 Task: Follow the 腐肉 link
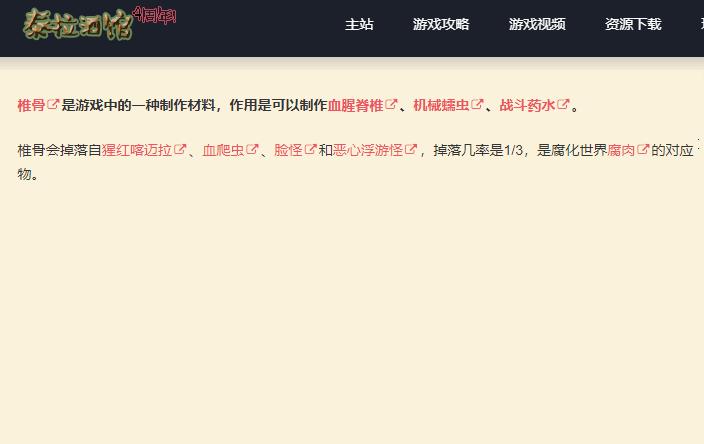tap(621, 150)
